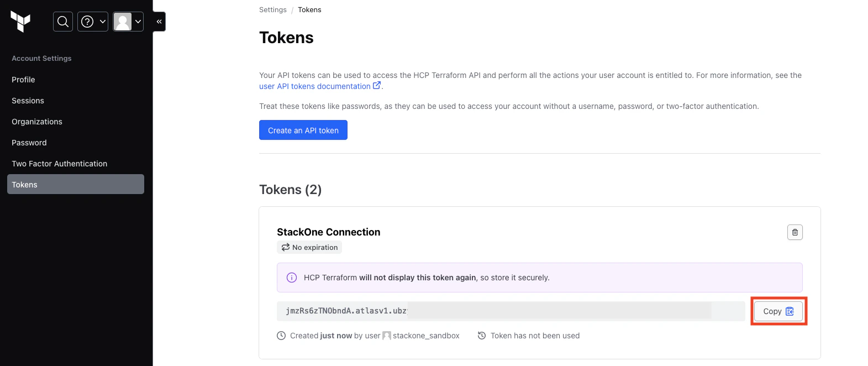The height and width of the screenshot is (366, 868).
Task: Delete the StackOne Connection token via trash icon
Action: click(x=795, y=232)
